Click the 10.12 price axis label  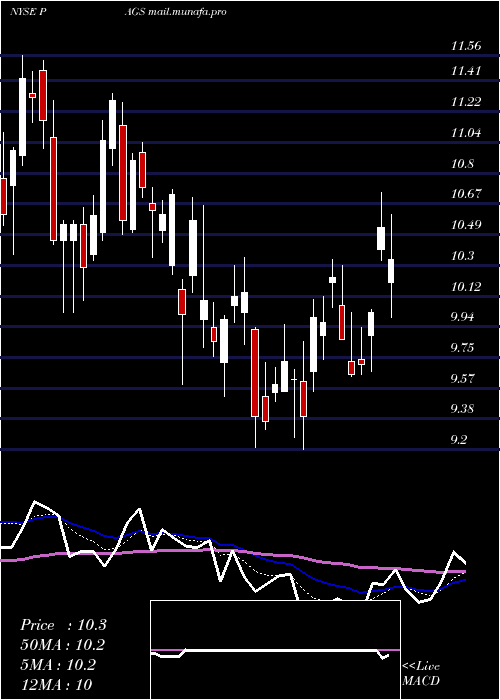pyautogui.click(x=466, y=287)
